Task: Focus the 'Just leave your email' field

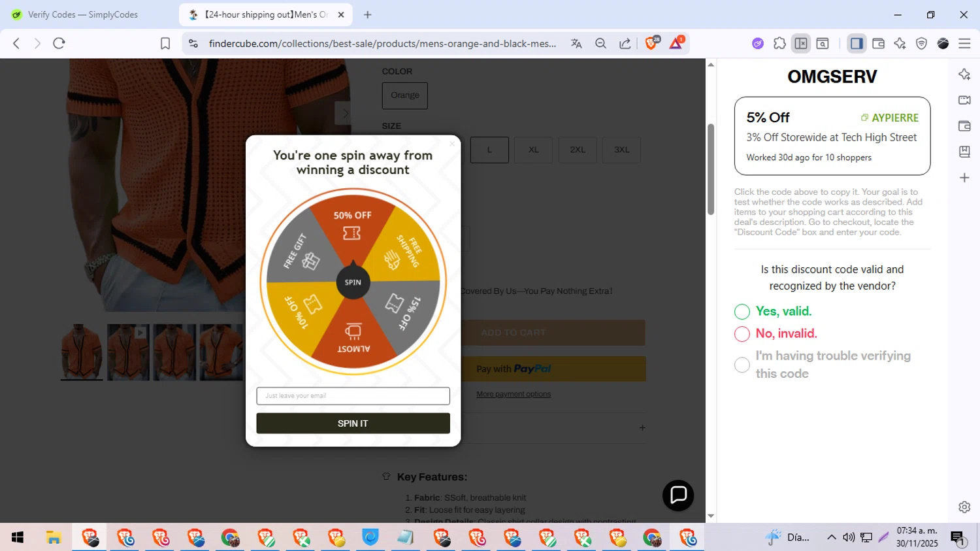Action: (353, 396)
